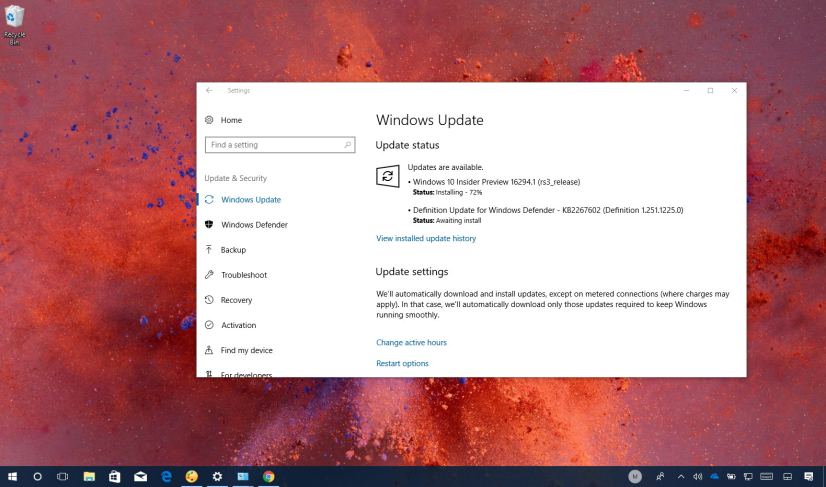The image size is (826, 487).
Task: Click the Recovery clock icon
Action: [209, 300]
